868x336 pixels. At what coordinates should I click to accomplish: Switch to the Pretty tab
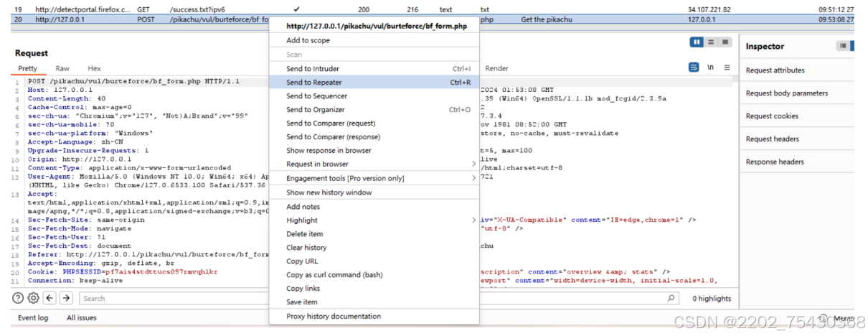click(x=27, y=68)
